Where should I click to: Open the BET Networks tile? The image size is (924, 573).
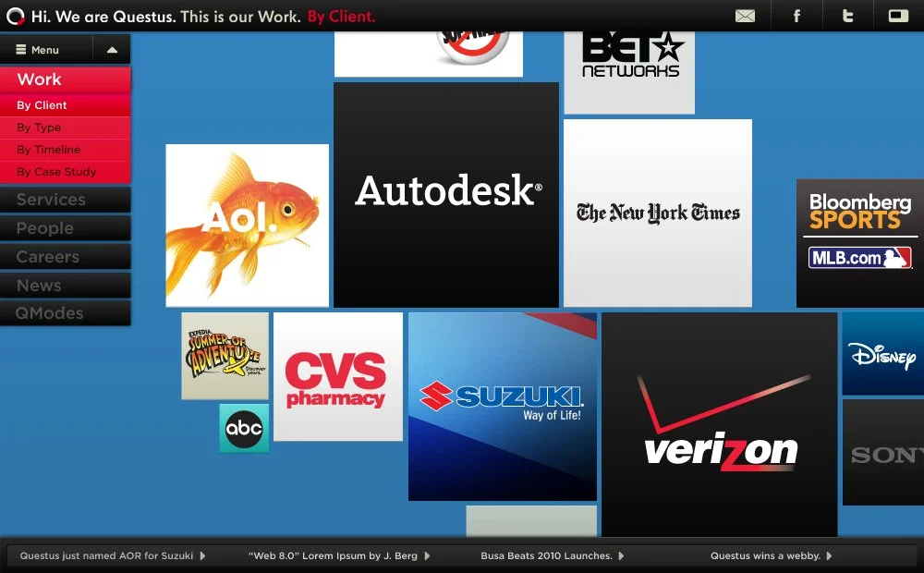(629, 72)
